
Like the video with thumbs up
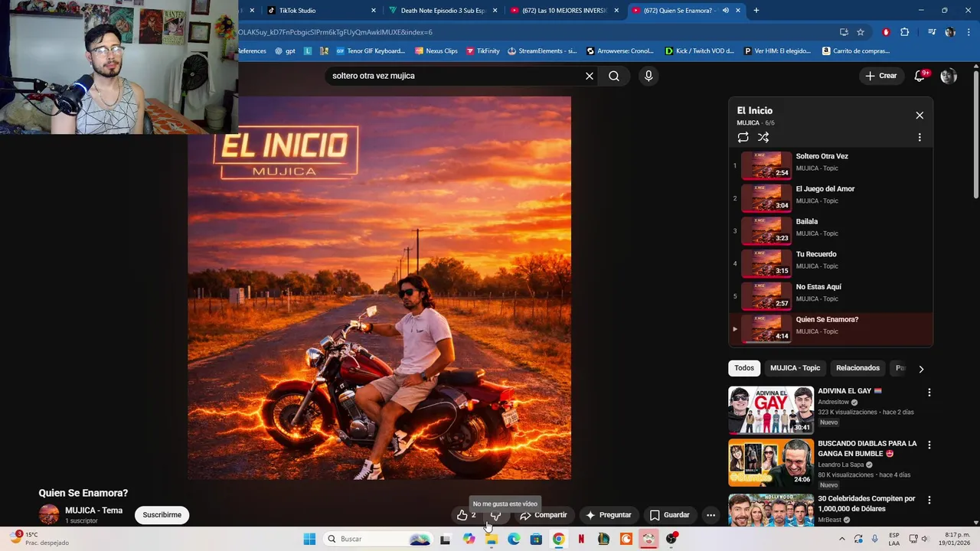466,515
